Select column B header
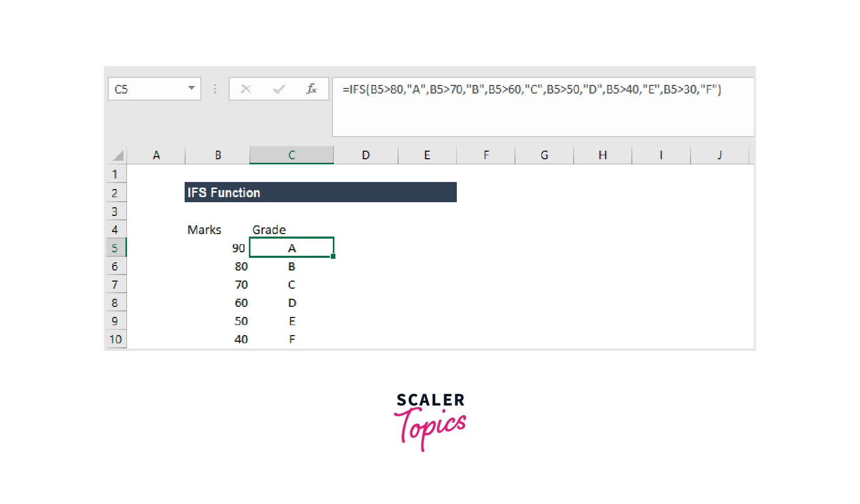The width and height of the screenshot is (860, 504). point(218,155)
